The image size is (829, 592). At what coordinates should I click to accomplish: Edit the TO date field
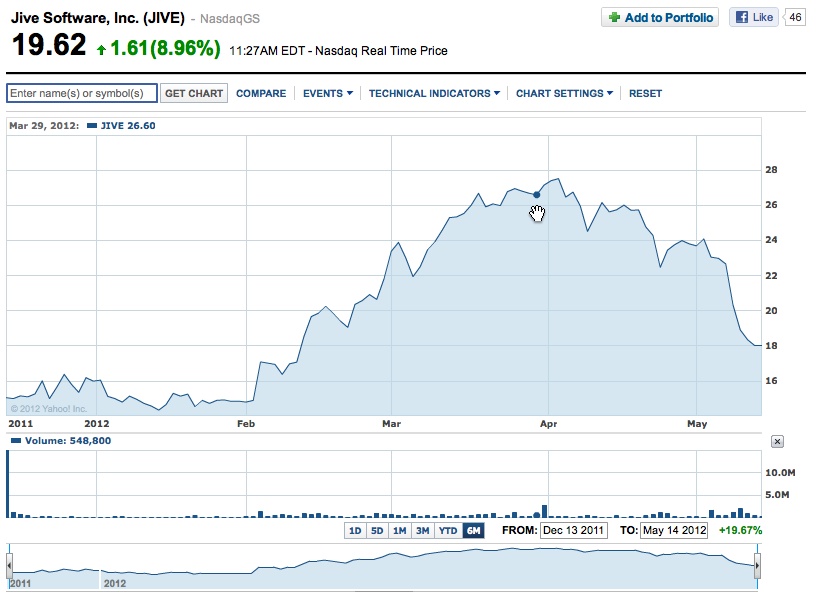pos(674,530)
